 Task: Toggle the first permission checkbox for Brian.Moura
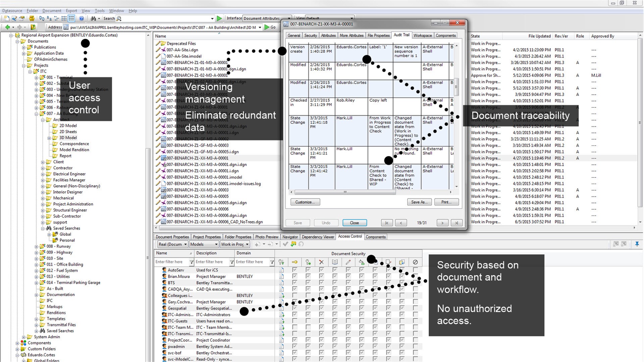pyautogui.click(x=294, y=276)
